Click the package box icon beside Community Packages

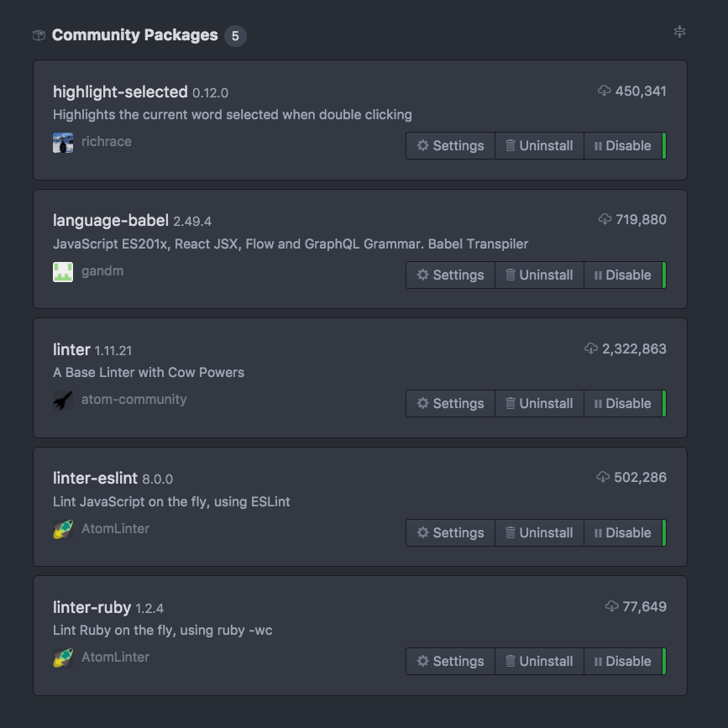click(x=39, y=35)
